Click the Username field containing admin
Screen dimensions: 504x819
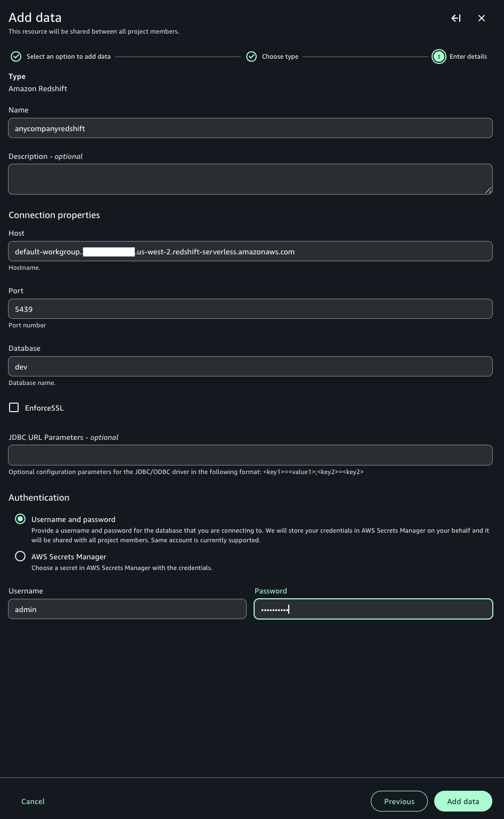coord(127,609)
